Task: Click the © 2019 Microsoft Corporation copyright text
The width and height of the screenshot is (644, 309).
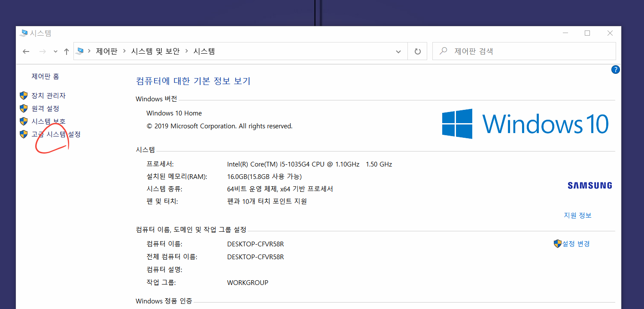Action: (x=219, y=126)
